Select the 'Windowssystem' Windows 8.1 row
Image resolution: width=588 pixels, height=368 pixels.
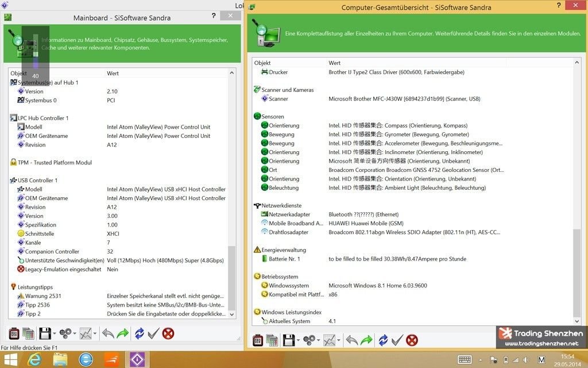[413, 285]
